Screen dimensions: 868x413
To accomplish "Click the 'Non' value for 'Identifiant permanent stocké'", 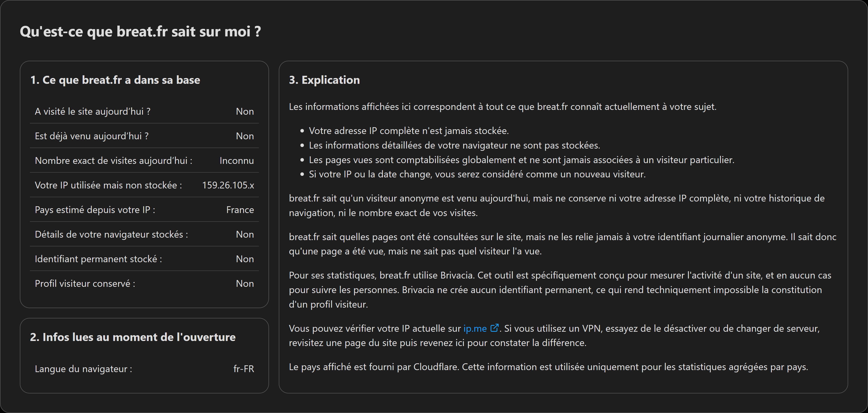I will pyautogui.click(x=245, y=259).
